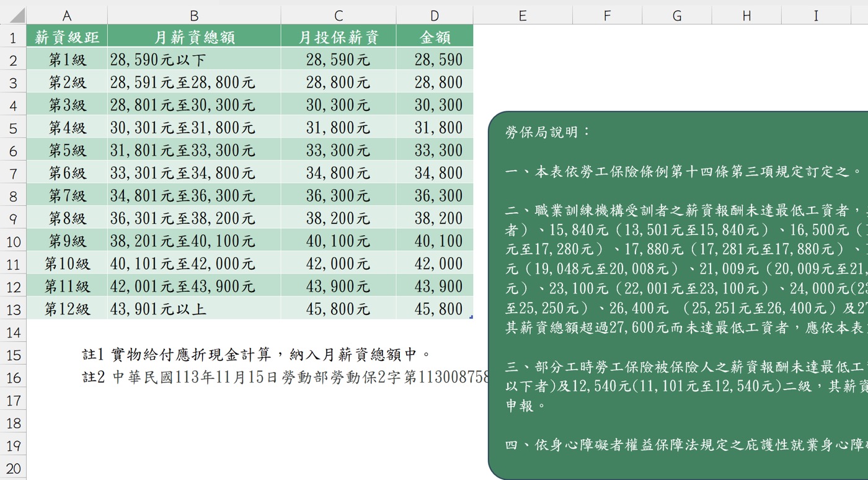Click header cell 金額

(x=435, y=37)
